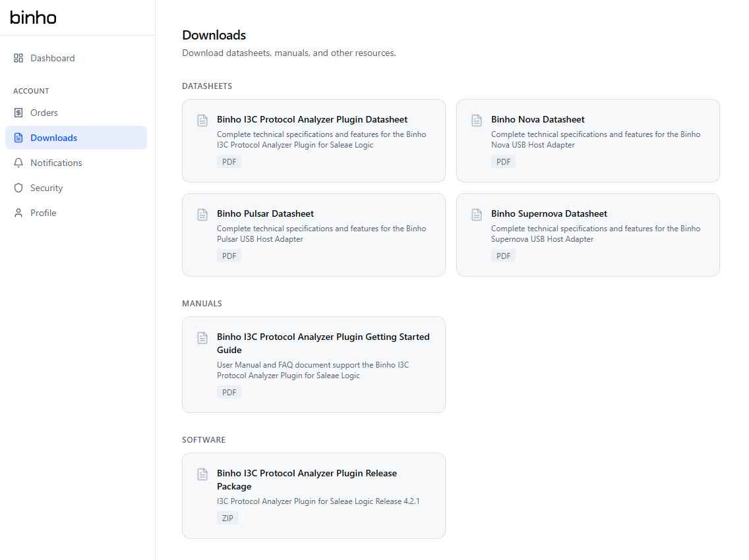Viewport: 749px width, 560px height.
Task: Click PDF badge on I3C Plugin Datasheet
Action: pos(229,162)
